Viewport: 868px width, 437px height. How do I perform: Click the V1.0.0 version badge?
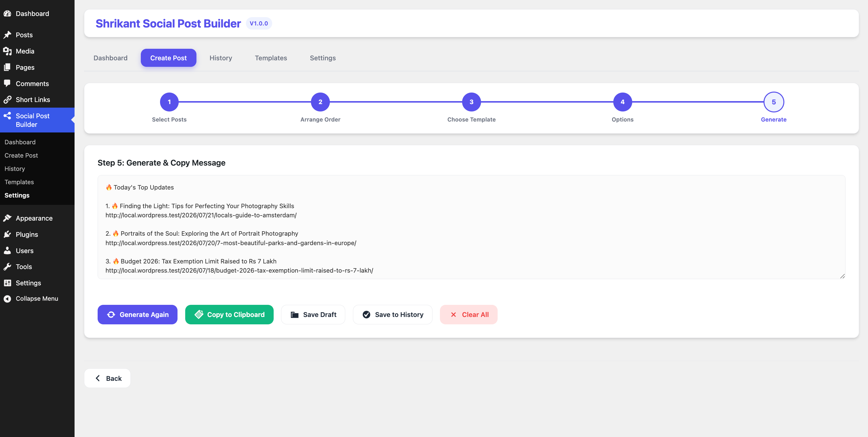pos(259,23)
